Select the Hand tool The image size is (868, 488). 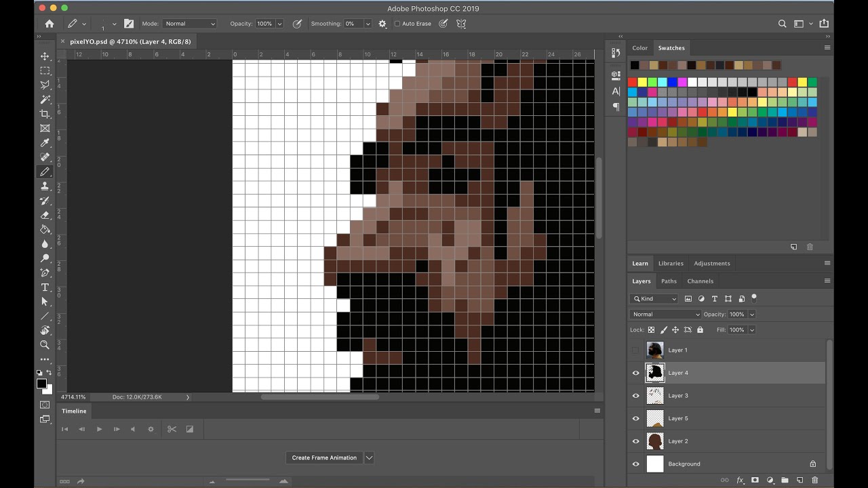45,331
